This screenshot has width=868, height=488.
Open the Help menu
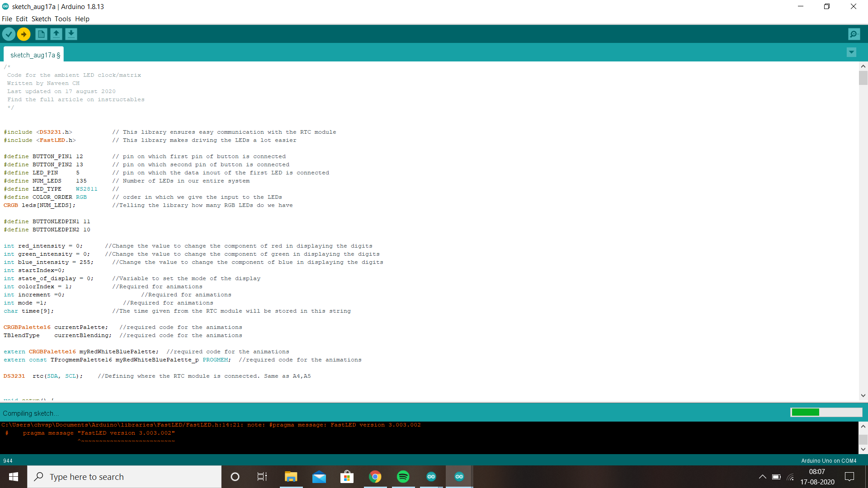82,19
